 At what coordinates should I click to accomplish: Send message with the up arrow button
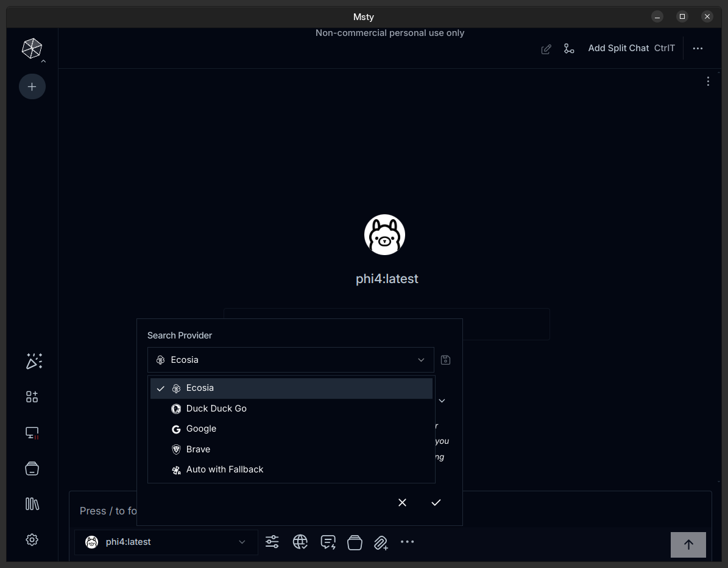pyautogui.click(x=688, y=544)
